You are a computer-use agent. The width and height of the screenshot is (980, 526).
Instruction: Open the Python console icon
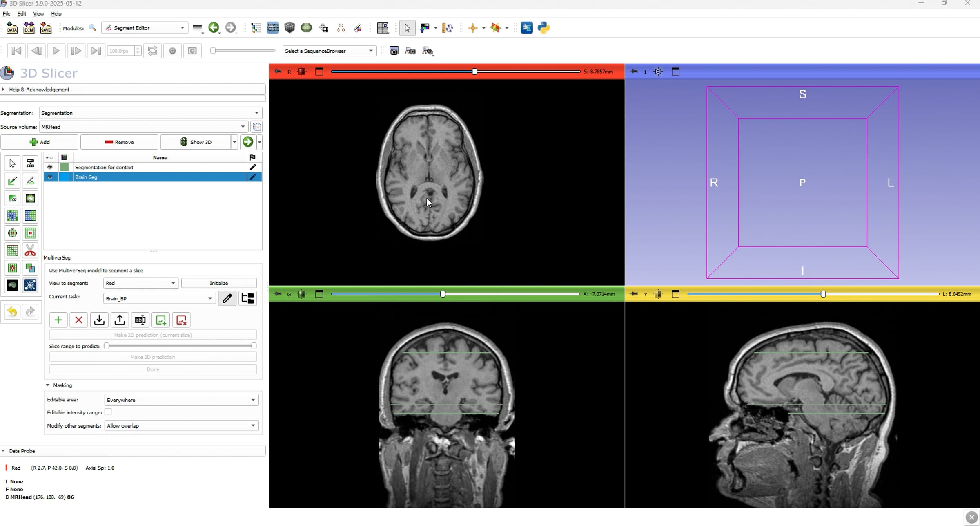click(x=543, y=28)
